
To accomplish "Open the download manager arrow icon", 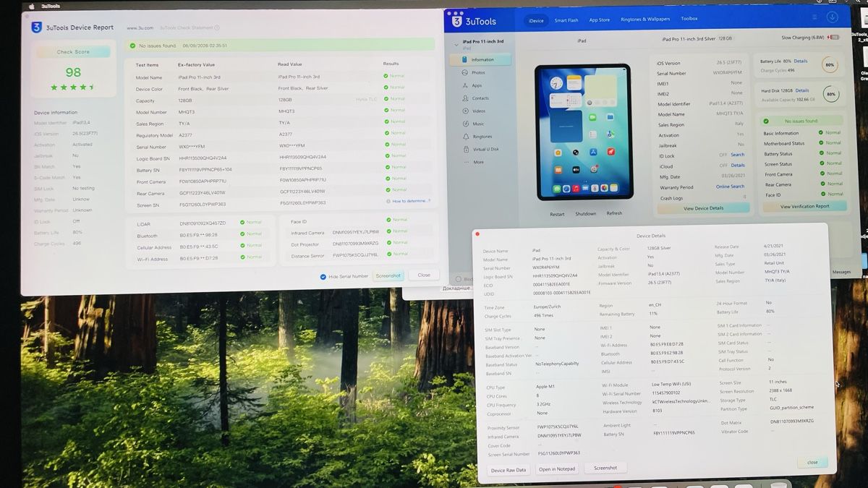I will coord(832,17).
